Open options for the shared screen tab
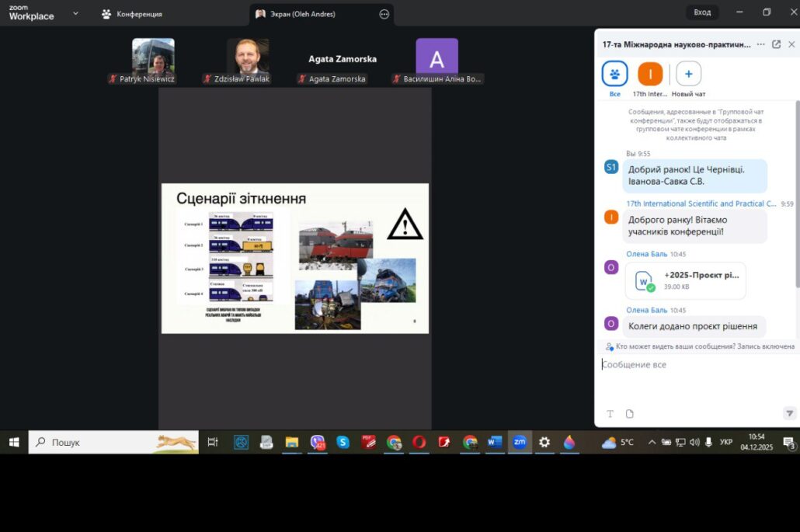Viewport: 800px width, 532px height. tap(384, 14)
